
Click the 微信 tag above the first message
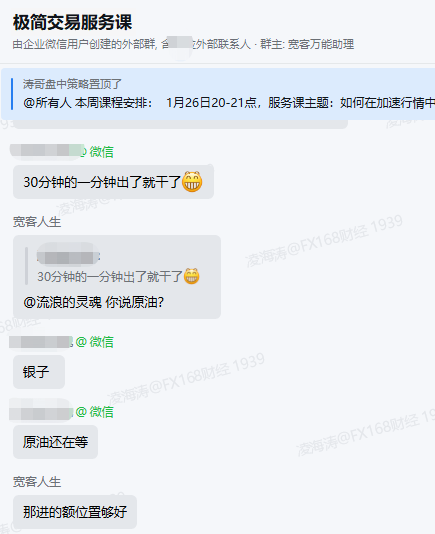(101, 152)
